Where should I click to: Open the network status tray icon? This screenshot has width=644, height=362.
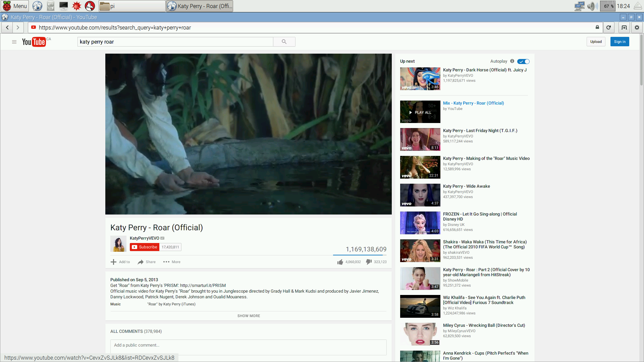(579, 6)
